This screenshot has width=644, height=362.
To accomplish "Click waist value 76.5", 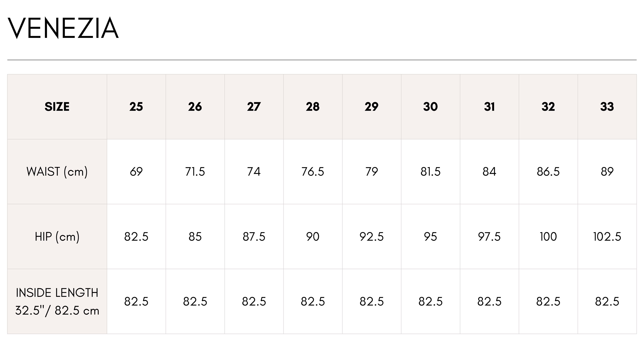I will click(313, 172).
